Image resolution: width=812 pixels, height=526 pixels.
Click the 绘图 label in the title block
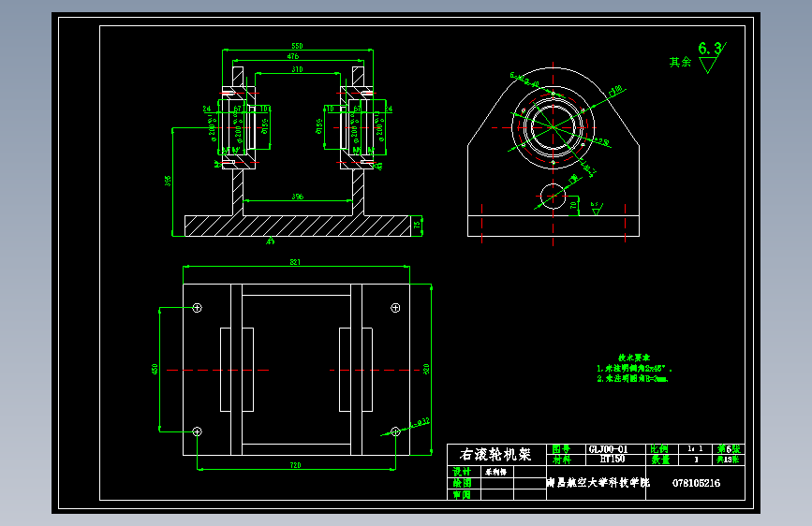pos(462,483)
